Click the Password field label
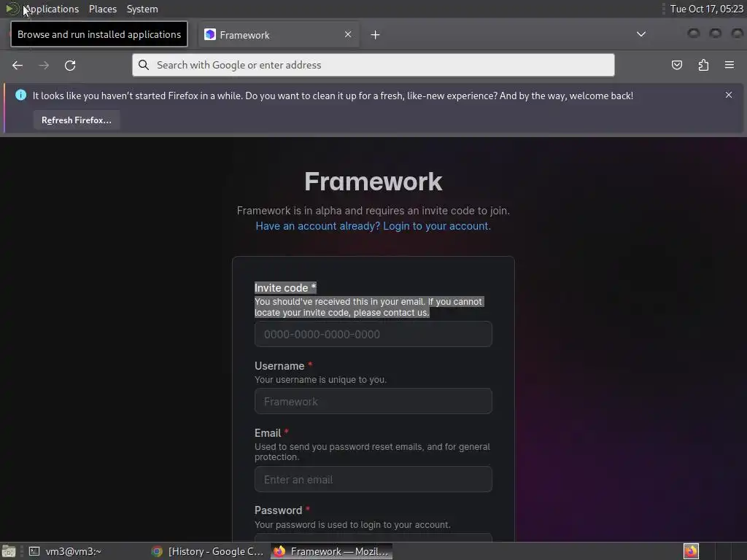The image size is (747, 560). (278, 510)
